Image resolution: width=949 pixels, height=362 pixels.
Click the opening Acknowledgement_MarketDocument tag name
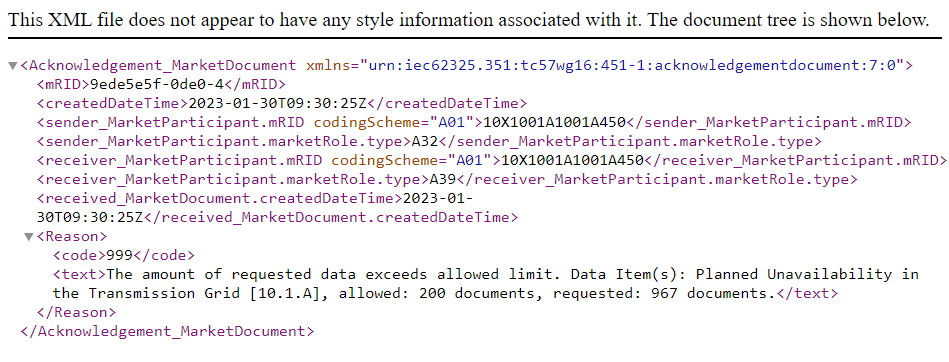[x=163, y=65]
